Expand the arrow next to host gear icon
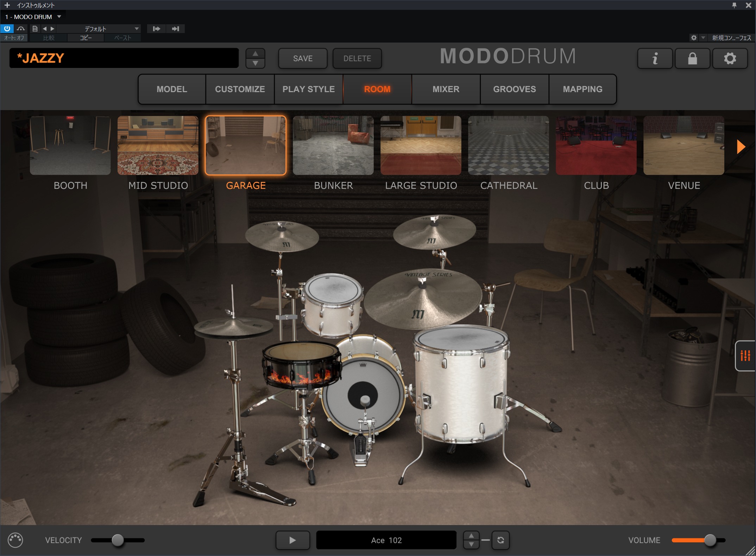The height and width of the screenshot is (556, 756). (x=703, y=38)
